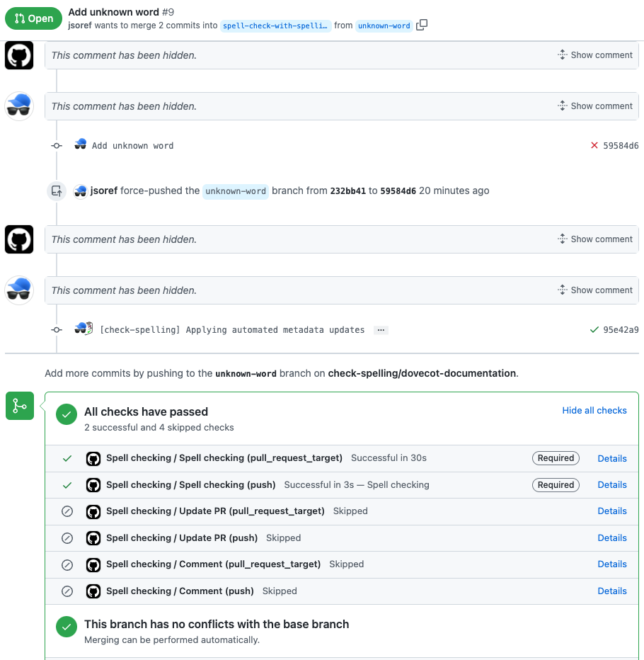Screen dimensions: 644x660
Task: Click skipped icon on Update PR (push) row
Action: [67, 538]
